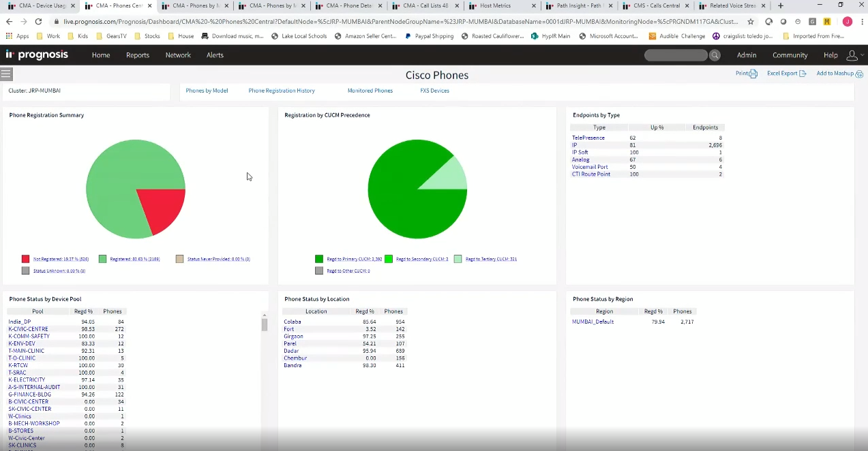Click the Prognosis search input field
This screenshot has height=451, width=868.
pos(676,55)
